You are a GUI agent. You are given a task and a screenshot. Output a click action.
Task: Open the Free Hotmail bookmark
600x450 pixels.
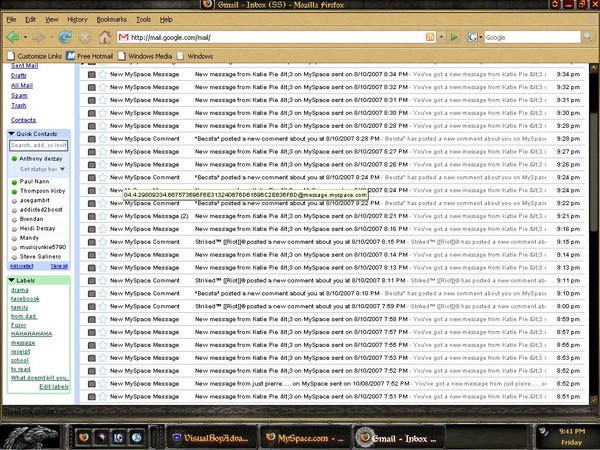[x=90, y=56]
